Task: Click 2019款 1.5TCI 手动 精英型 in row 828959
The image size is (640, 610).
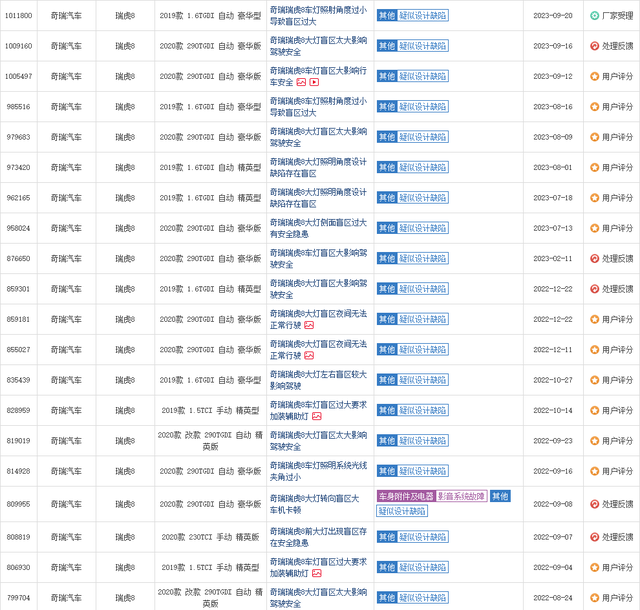Action: tap(210, 410)
